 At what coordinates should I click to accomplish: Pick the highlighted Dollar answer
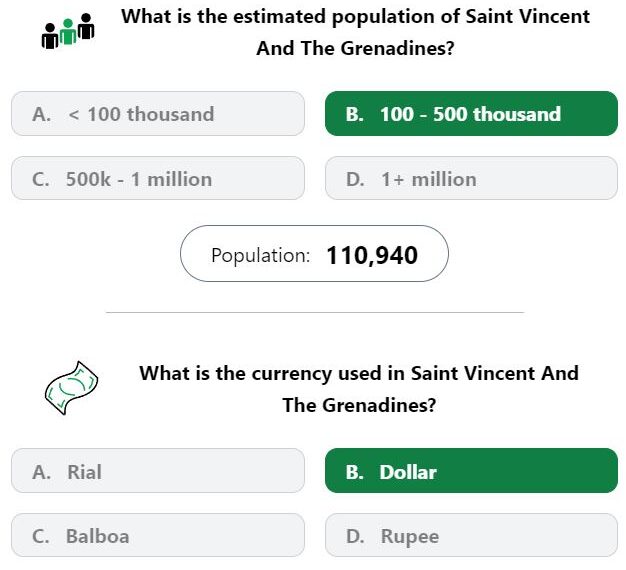coord(471,471)
